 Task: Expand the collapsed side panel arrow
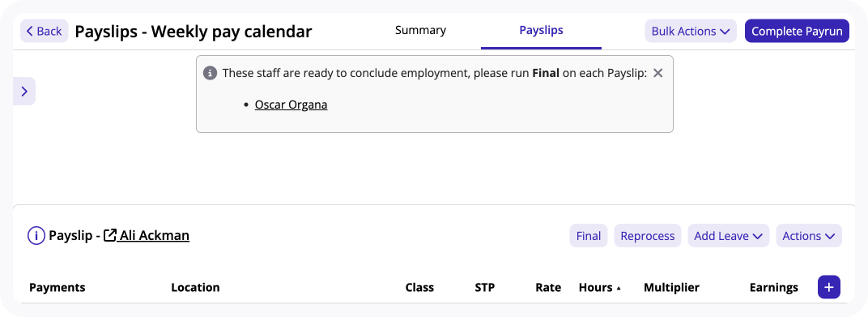24,92
